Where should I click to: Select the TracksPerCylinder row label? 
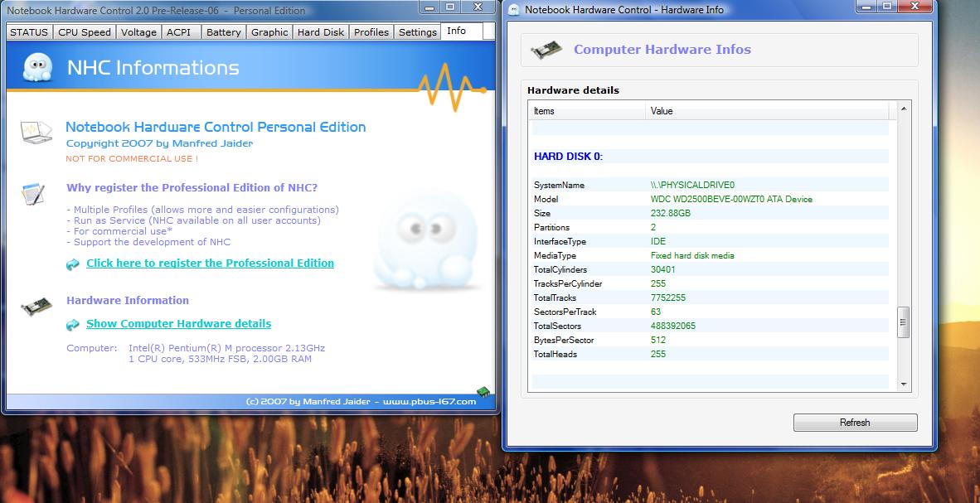point(567,283)
